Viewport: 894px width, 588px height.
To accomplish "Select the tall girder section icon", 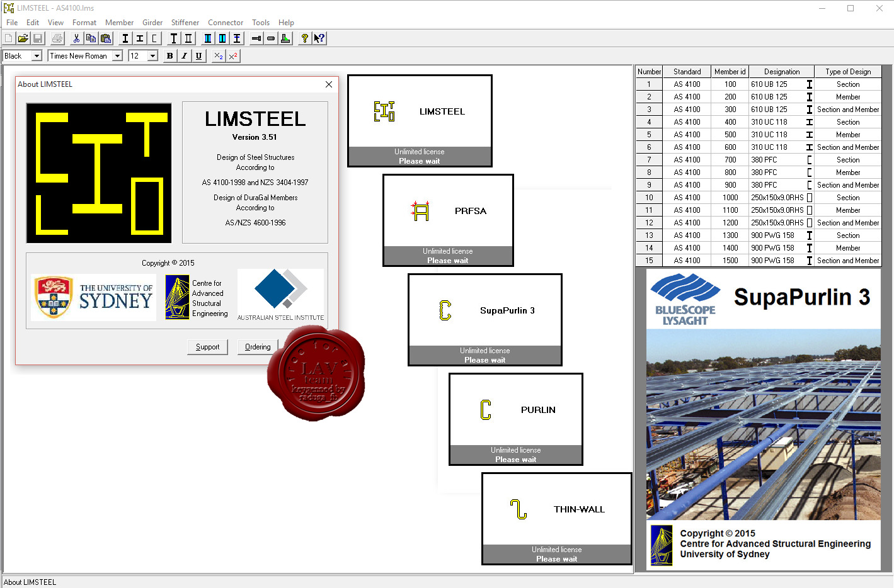I will 174,38.
